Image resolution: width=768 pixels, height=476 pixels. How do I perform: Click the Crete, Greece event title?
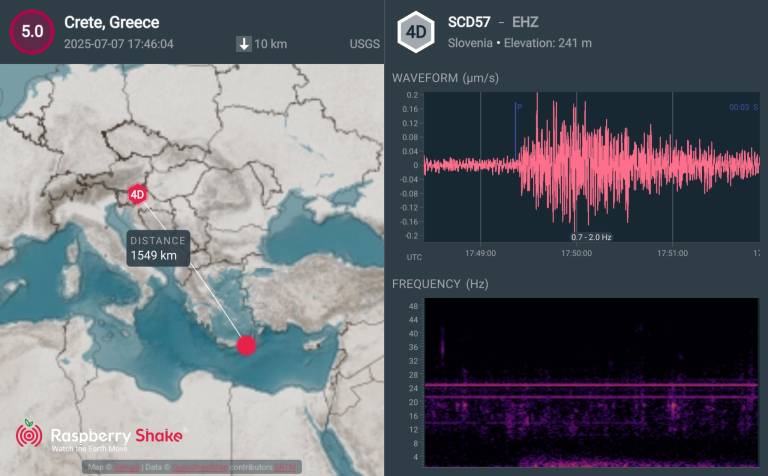(x=111, y=22)
